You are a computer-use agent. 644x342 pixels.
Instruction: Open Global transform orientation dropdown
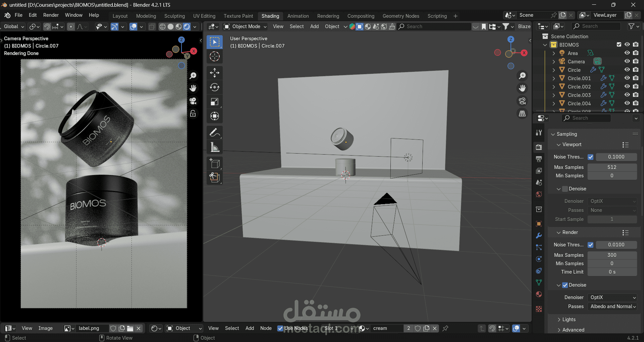(x=13, y=26)
